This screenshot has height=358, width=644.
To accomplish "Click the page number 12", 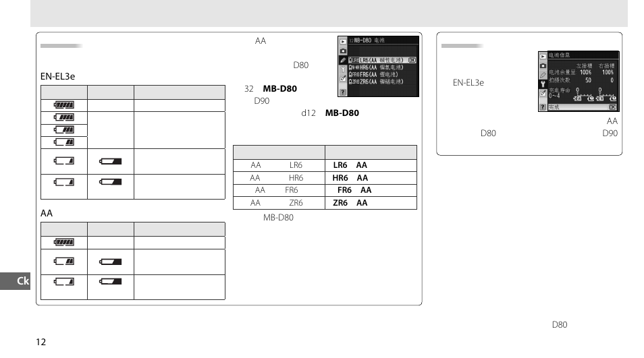I will [41, 342].
